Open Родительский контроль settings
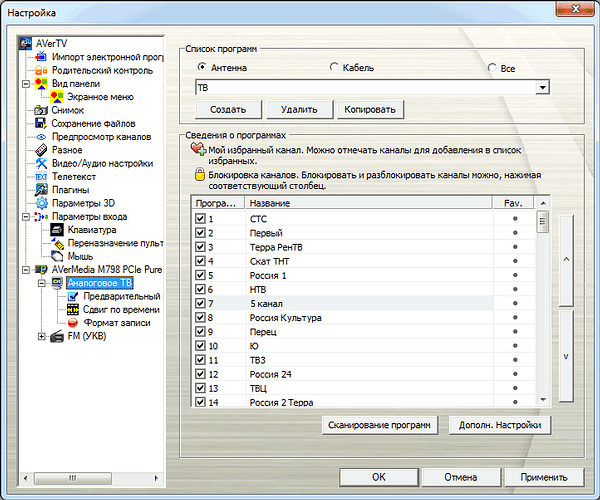The image size is (600, 500). click(102, 70)
